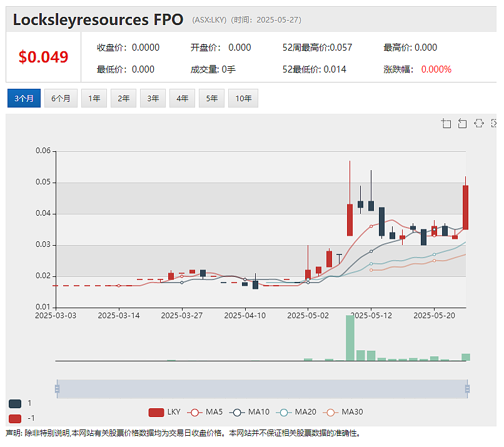
Task: Click the 2025-03-27 axis date label
Action: 182,316
